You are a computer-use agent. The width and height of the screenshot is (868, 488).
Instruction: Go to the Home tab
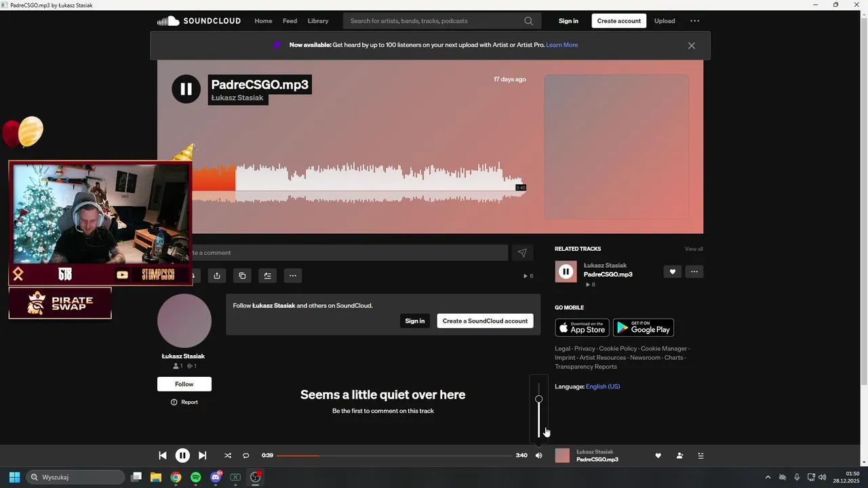point(263,21)
